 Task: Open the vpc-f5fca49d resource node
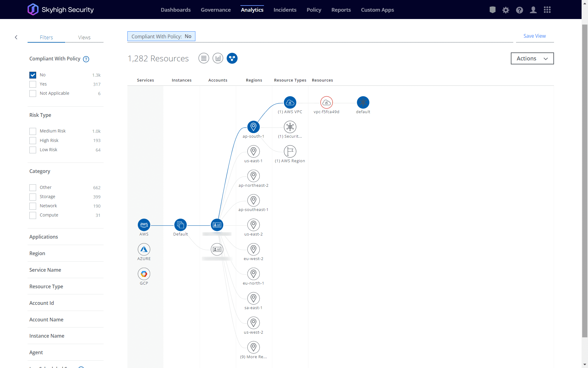pos(326,102)
